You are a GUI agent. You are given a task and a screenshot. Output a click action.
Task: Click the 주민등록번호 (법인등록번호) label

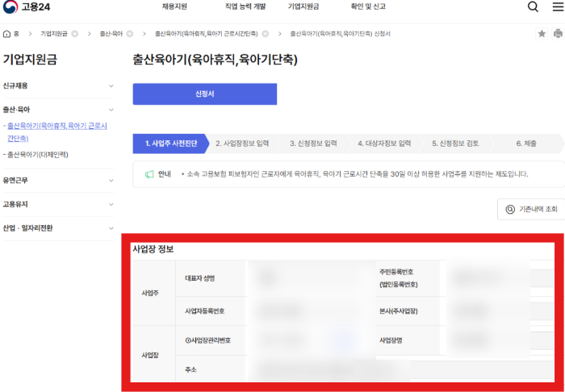coord(398,278)
